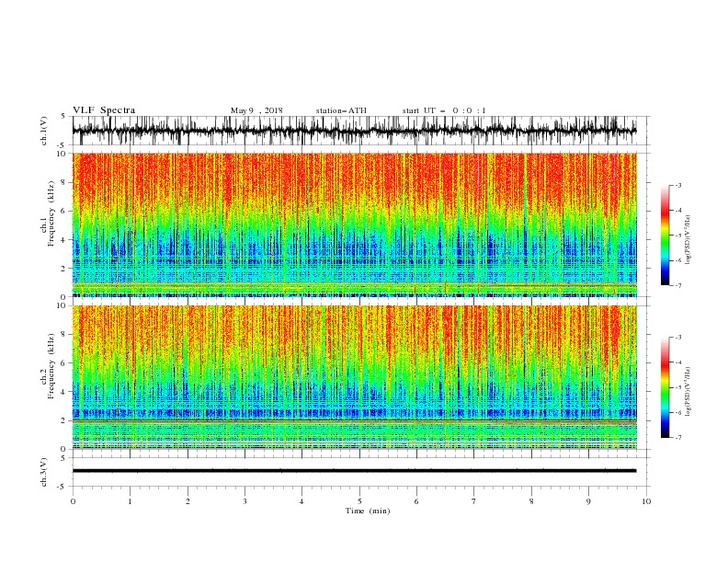
Task: Click inside the ch.2 spectrogram panel
Action: [x=354, y=377]
